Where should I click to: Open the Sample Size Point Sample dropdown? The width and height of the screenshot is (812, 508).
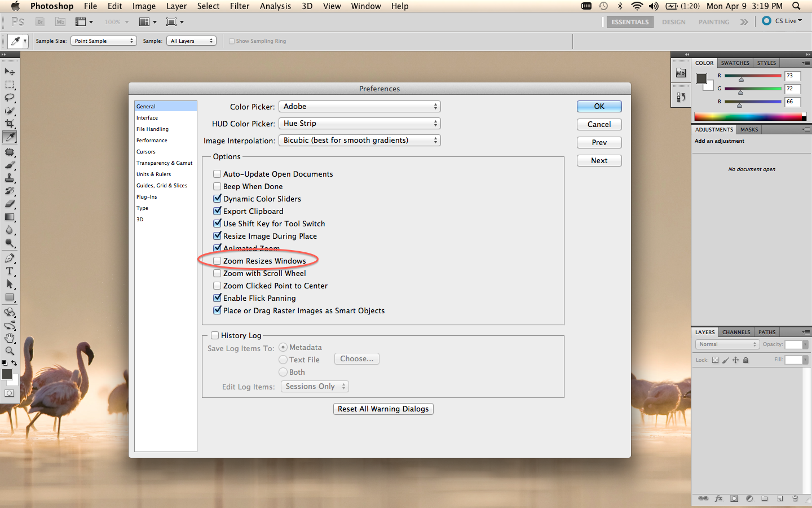(104, 41)
